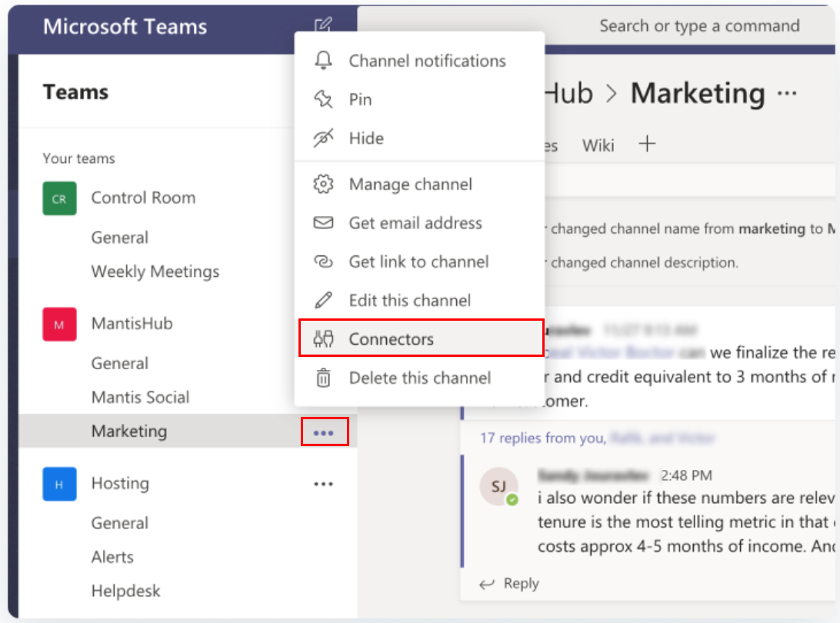This screenshot has width=840, height=623.
Task: Open the Mantis Social channel
Action: (x=140, y=397)
